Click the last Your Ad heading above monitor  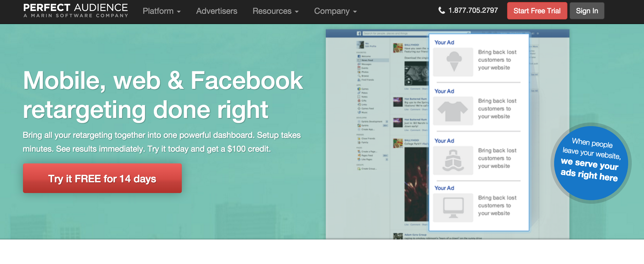coord(444,188)
